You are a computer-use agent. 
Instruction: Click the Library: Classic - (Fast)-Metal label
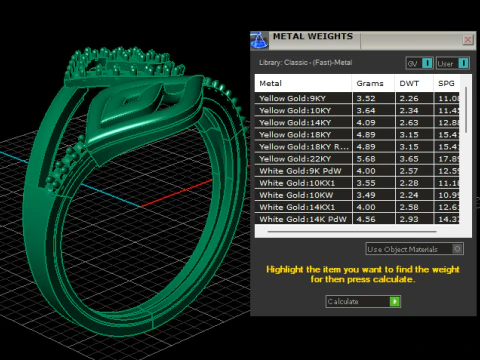pyautogui.click(x=305, y=62)
